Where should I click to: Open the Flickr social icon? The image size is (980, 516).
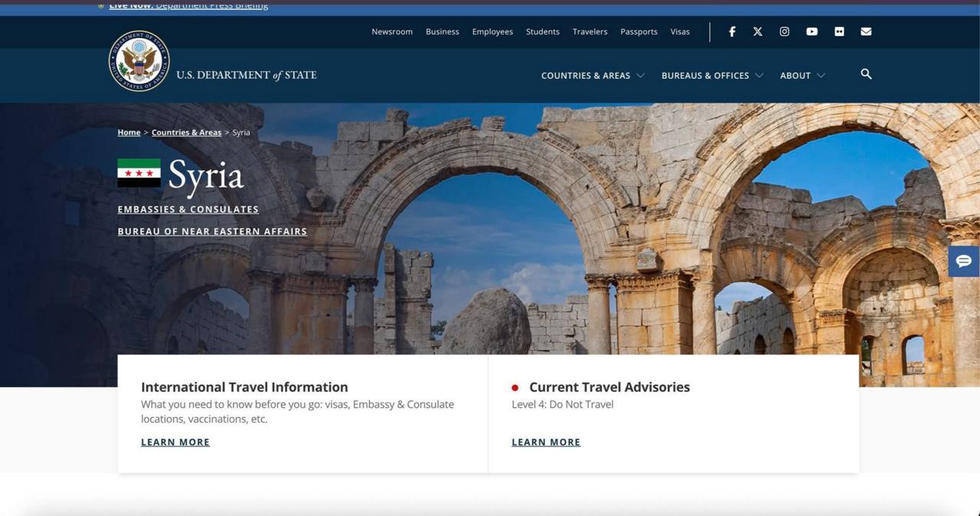pyautogui.click(x=839, y=31)
